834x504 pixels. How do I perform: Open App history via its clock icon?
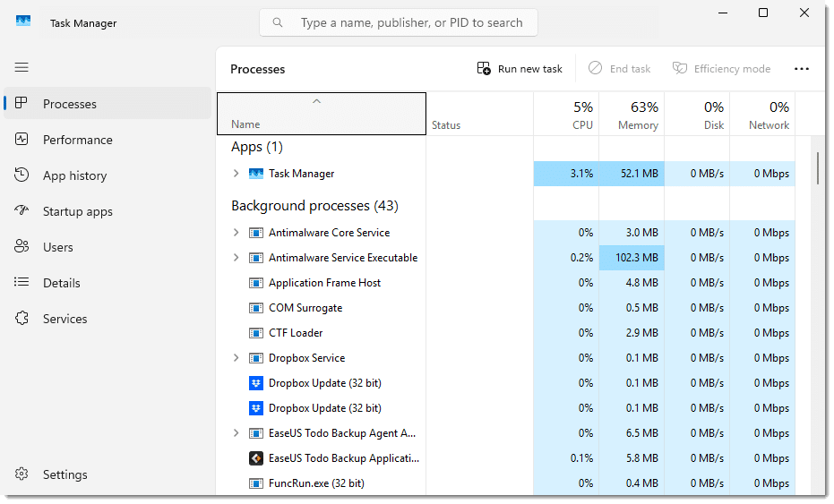point(21,175)
